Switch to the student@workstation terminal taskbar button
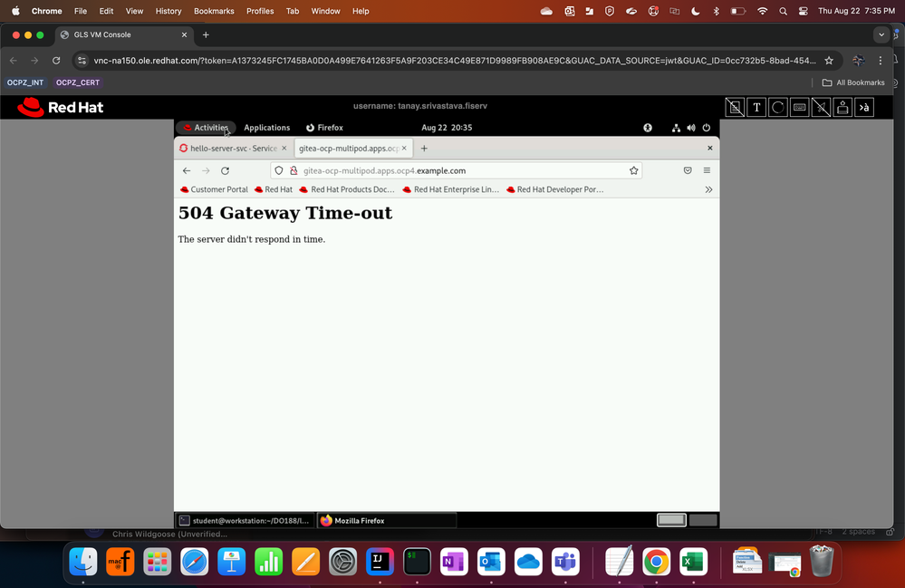The height and width of the screenshot is (588, 905). coord(245,521)
